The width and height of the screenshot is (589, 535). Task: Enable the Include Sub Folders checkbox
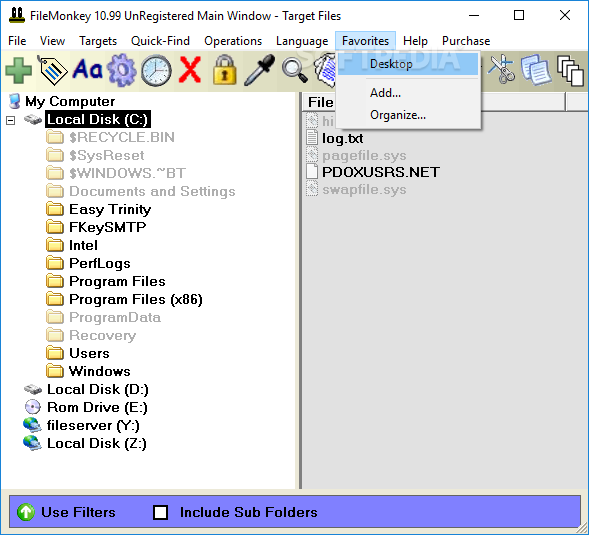[160, 512]
